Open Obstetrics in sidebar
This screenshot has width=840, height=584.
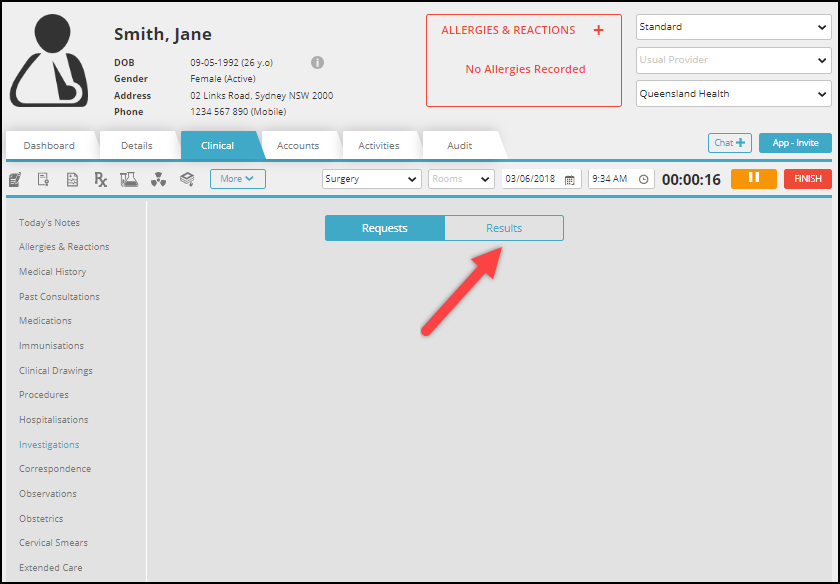(x=41, y=519)
